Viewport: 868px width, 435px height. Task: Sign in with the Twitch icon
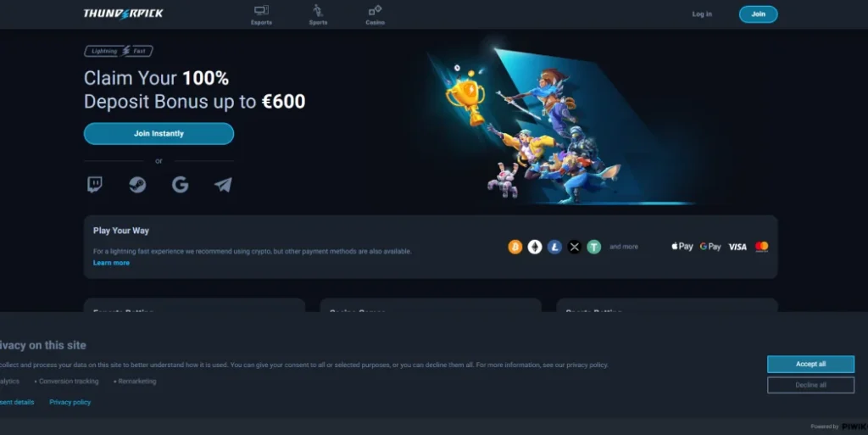pyautogui.click(x=95, y=184)
